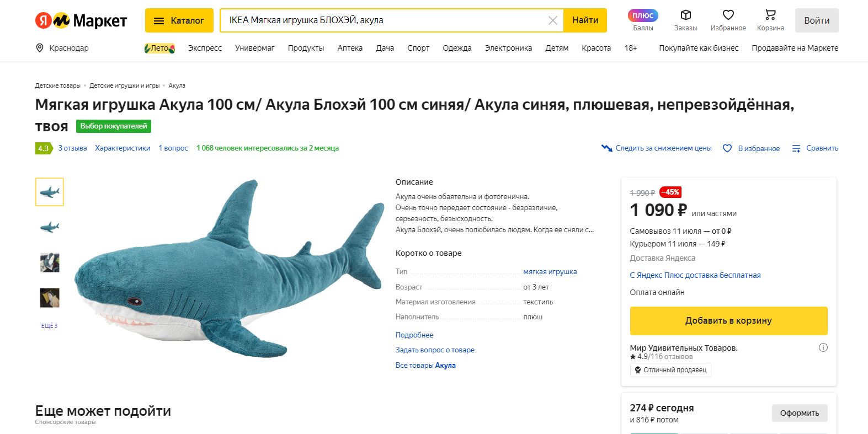The width and height of the screenshot is (868, 434).
Task: Open the Продукты category
Action: [306, 48]
